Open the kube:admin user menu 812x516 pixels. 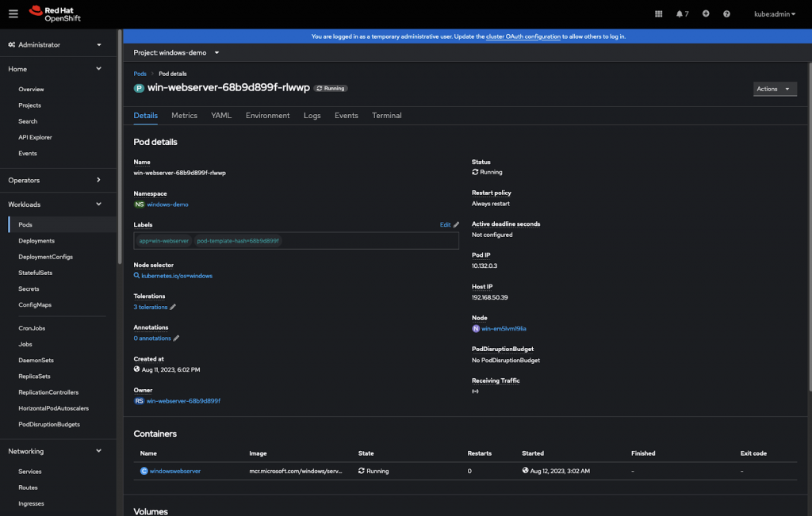click(x=772, y=13)
